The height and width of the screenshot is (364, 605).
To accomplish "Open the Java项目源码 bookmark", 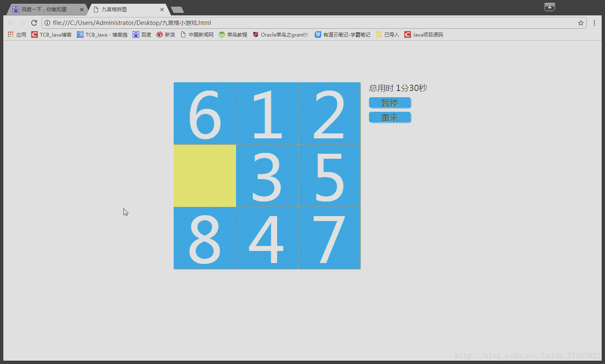I will (x=424, y=34).
